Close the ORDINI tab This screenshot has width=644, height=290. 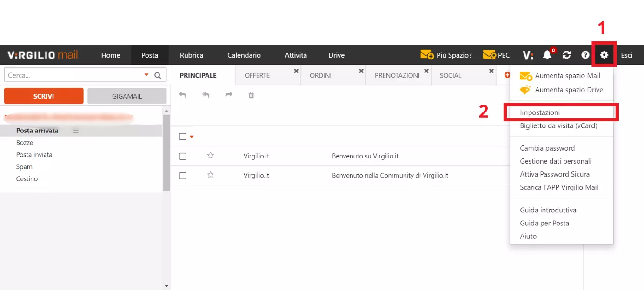(x=361, y=71)
